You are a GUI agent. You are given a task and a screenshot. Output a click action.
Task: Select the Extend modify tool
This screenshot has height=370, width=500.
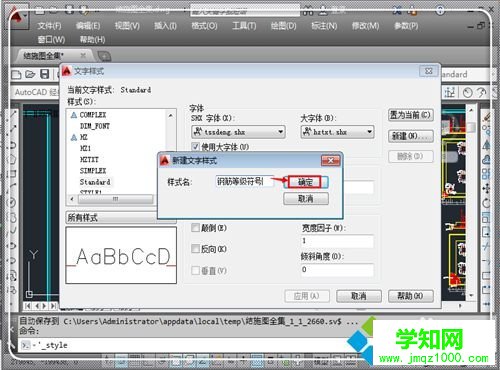[x=486, y=261]
